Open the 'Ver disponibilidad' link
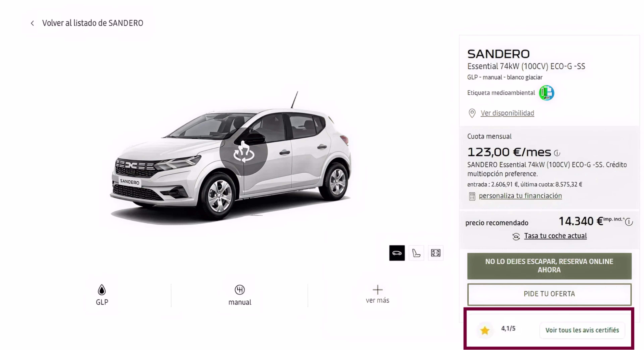This screenshot has height=350, width=644. coord(507,113)
